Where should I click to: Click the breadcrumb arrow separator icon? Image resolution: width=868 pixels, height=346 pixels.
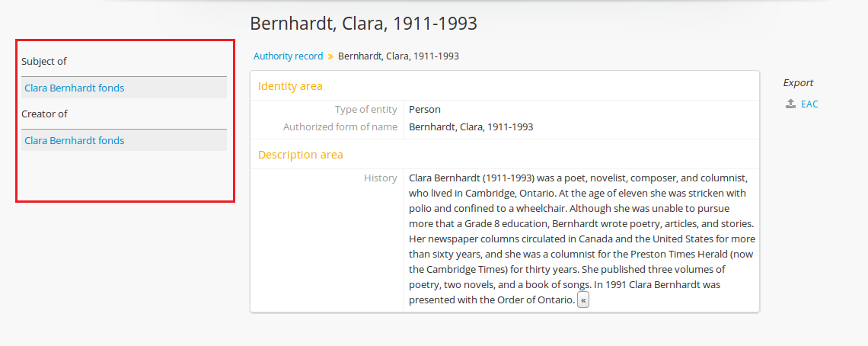330,56
